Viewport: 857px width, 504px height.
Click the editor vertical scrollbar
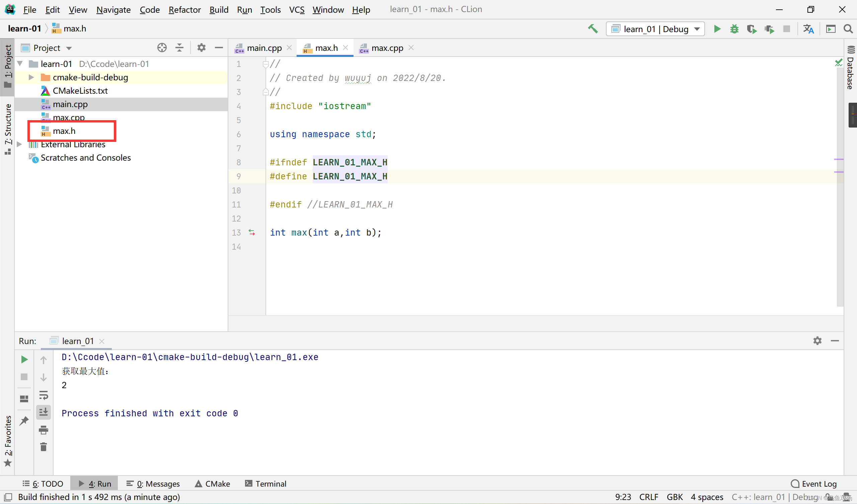point(840,187)
